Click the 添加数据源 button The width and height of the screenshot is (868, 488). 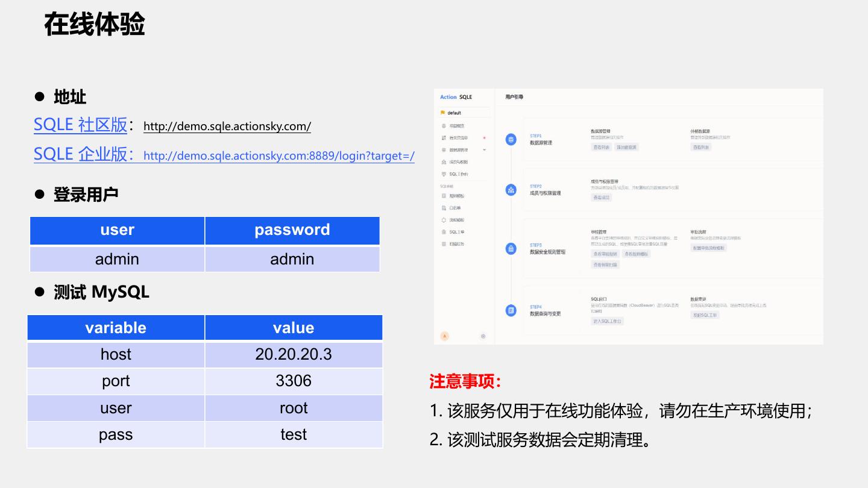pos(626,147)
